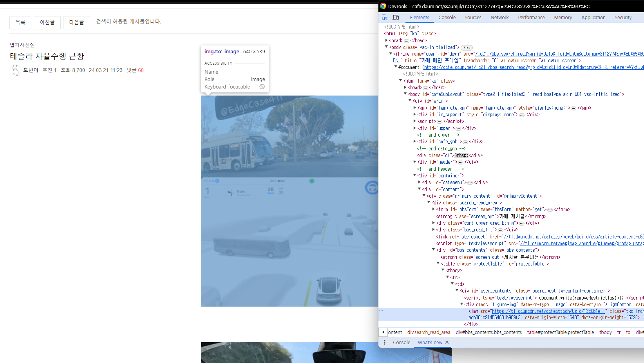Image resolution: width=644 pixels, height=363 pixels.
Task: Close the What's new drawer tab
Action: click(447, 342)
